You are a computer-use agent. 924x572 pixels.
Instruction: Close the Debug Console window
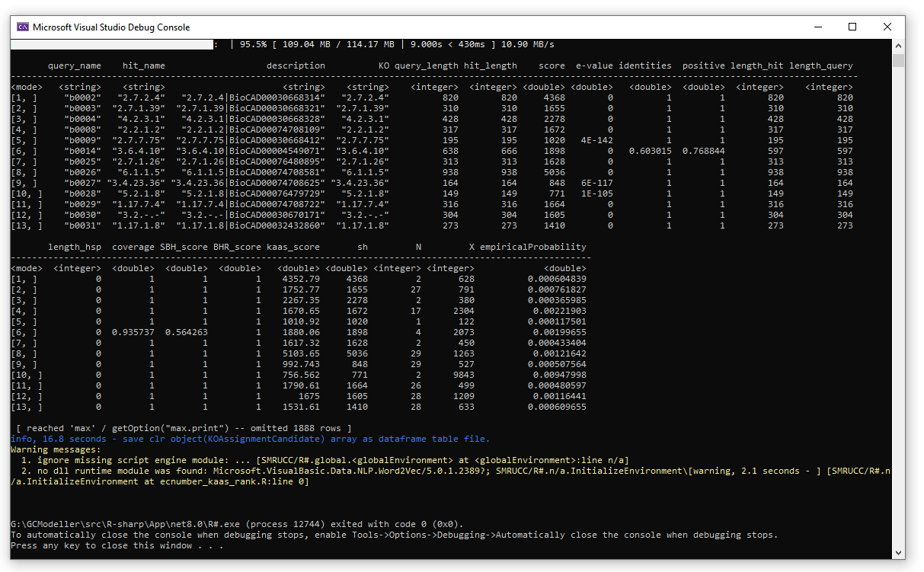[x=887, y=27]
